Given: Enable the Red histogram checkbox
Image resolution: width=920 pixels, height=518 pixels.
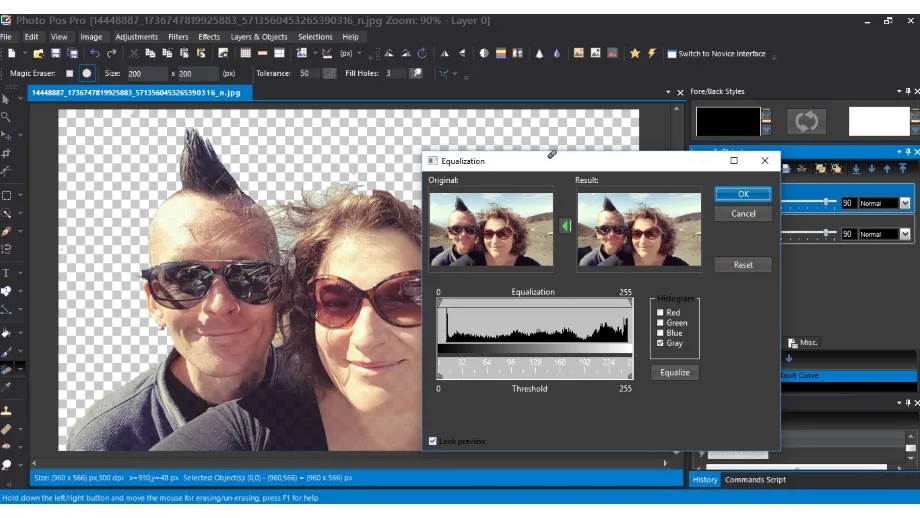Looking at the screenshot, I should [x=660, y=313].
